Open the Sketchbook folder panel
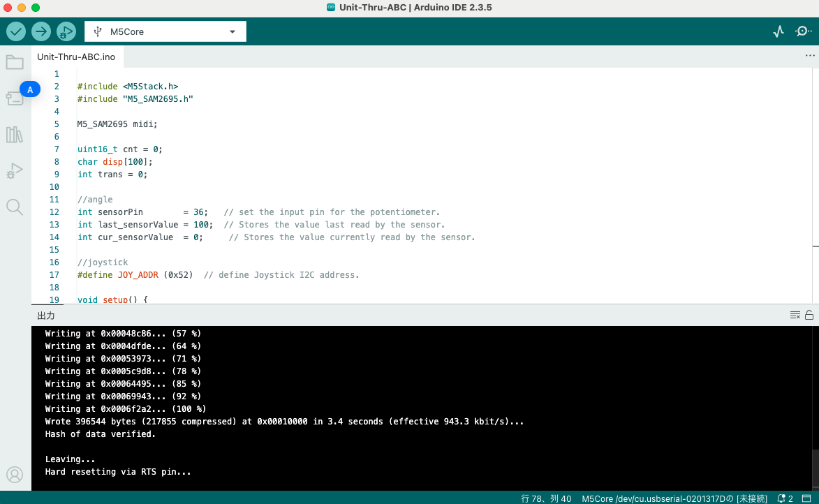 point(15,63)
